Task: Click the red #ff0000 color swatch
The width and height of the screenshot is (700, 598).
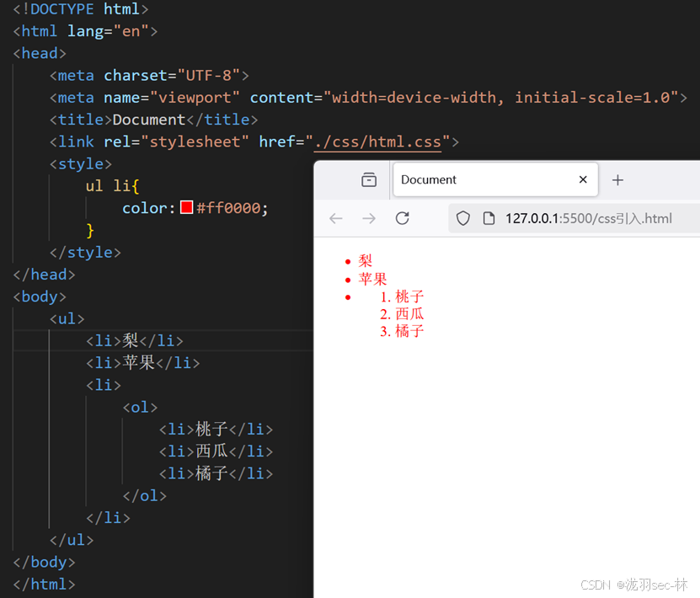Action: pyautogui.click(x=187, y=207)
